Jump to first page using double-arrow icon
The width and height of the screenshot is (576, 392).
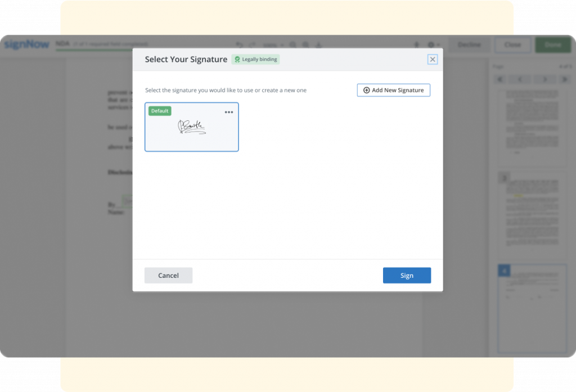pos(500,79)
